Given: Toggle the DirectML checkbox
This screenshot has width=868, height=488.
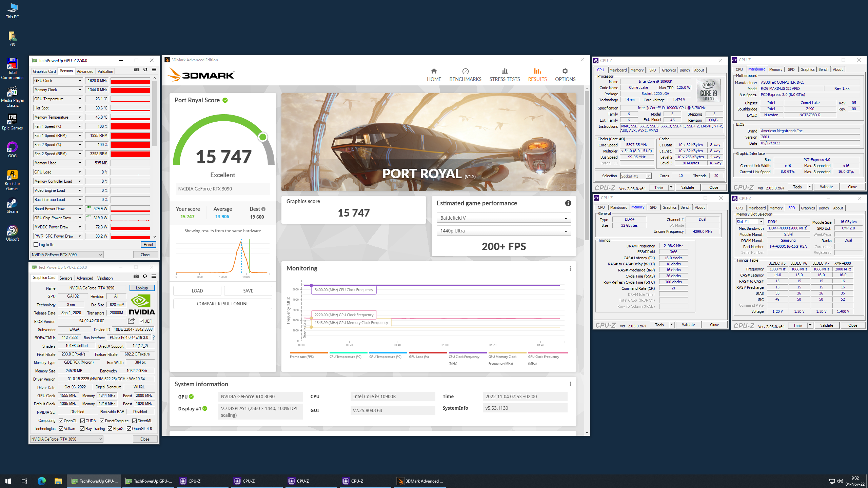Looking at the screenshot, I should click(x=134, y=421).
